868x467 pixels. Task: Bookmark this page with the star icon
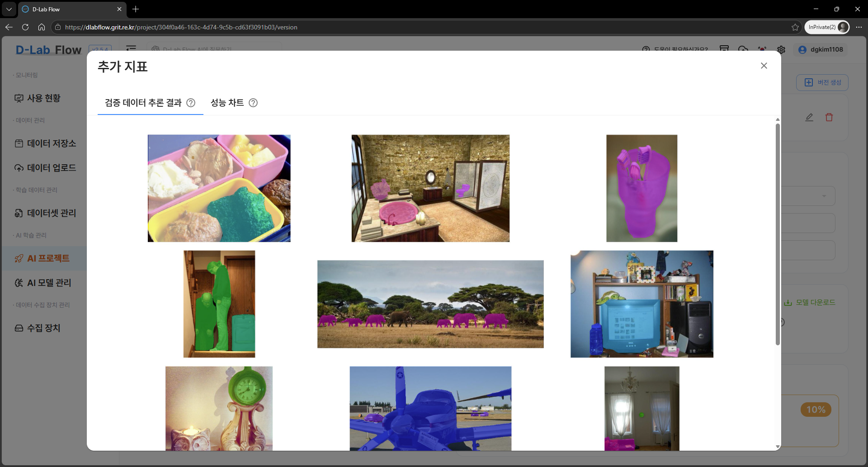pyautogui.click(x=795, y=27)
